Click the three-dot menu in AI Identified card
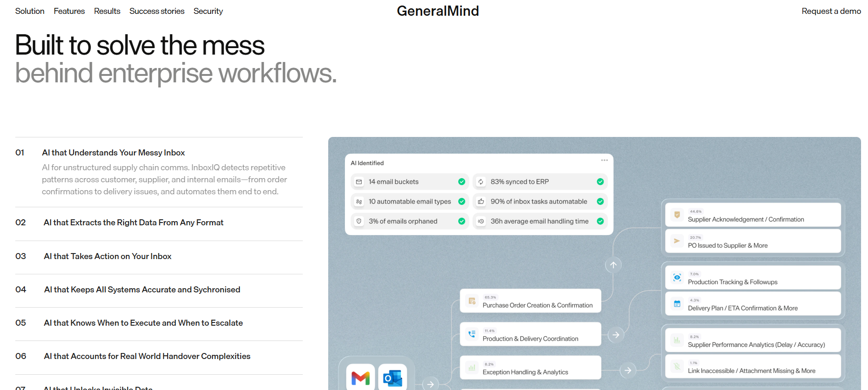 tap(604, 161)
